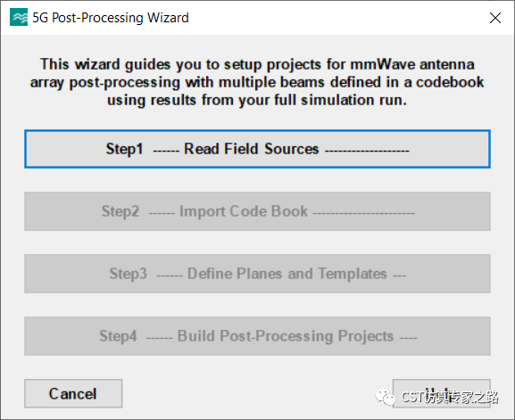
Task: Start Step1 Read Field Sources
Action: coord(257,149)
